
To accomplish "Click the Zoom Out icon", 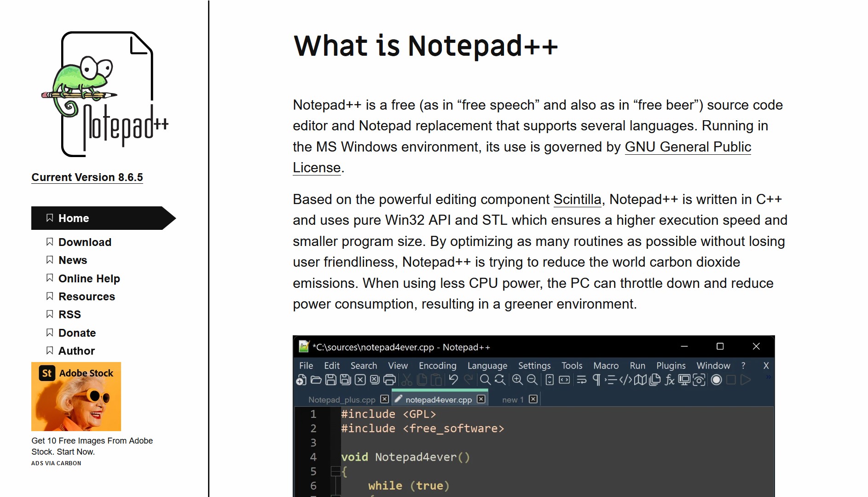I will coord(532,380).
